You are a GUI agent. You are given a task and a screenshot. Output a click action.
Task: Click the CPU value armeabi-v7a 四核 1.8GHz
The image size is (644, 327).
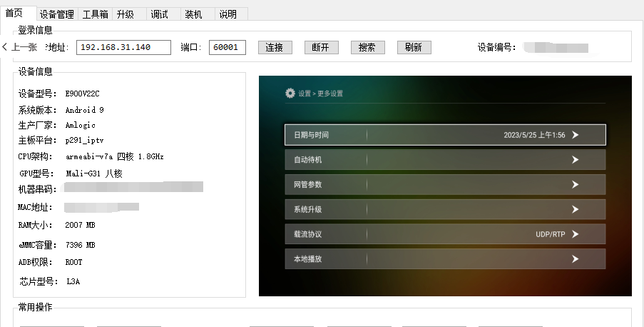(x=115, y=156)
